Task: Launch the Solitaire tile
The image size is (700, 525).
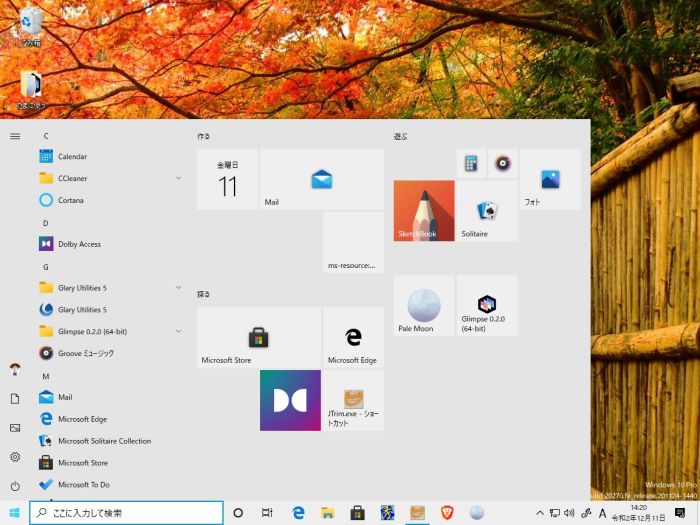Action: coord(487,210)
